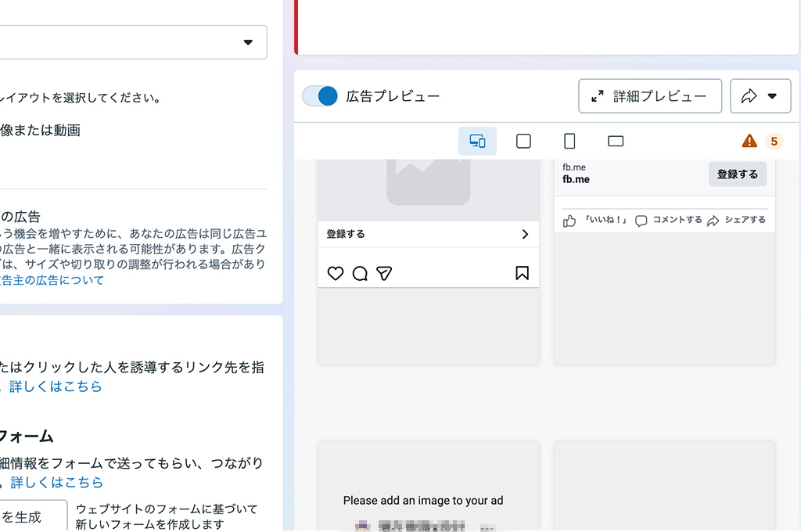Click the 「いいね！」 thumbs-up icon
This screenshot has width=801, height=532.
(x=569, y=220)
